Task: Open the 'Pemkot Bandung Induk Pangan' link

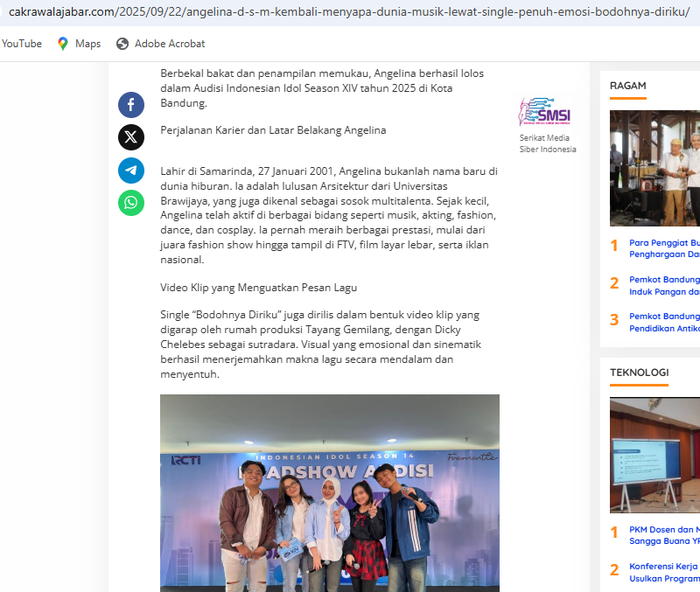Action: click(x=663, y=286)
